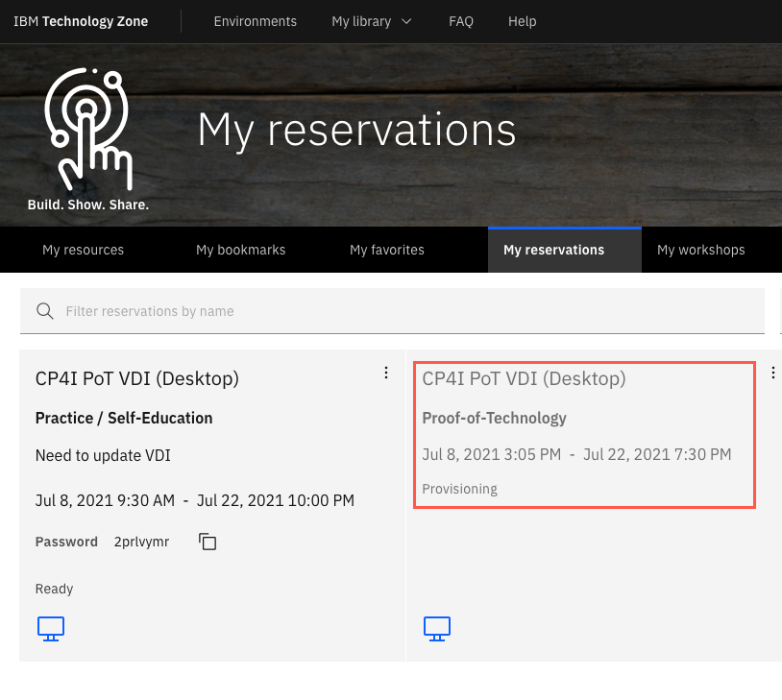
Task: Click the Provisioning status text
Action: coord(460,489)
